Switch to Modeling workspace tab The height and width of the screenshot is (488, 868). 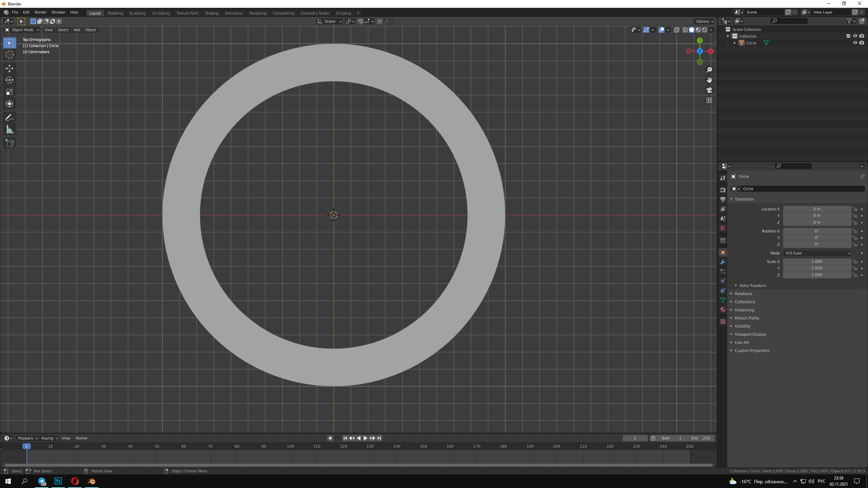coord(115,13)
